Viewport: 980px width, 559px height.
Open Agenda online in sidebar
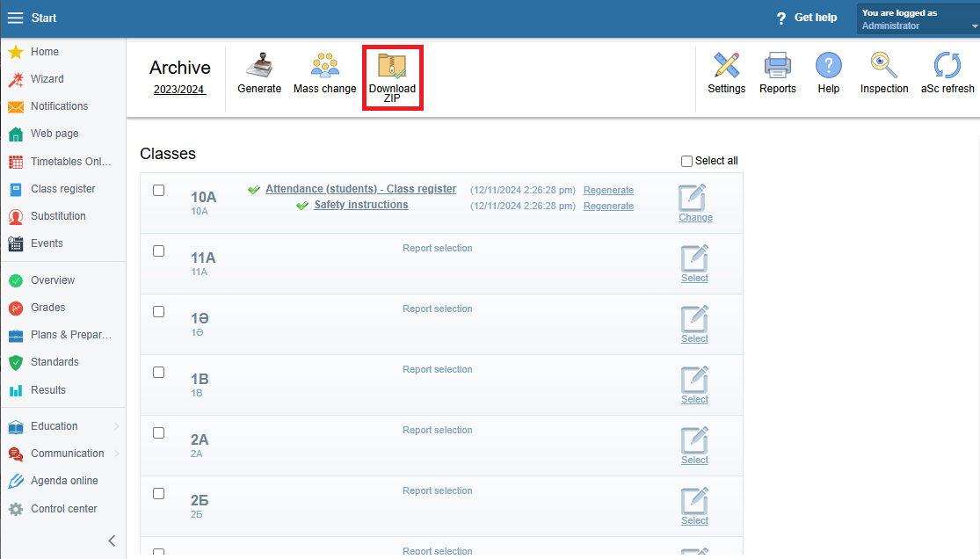62,481
